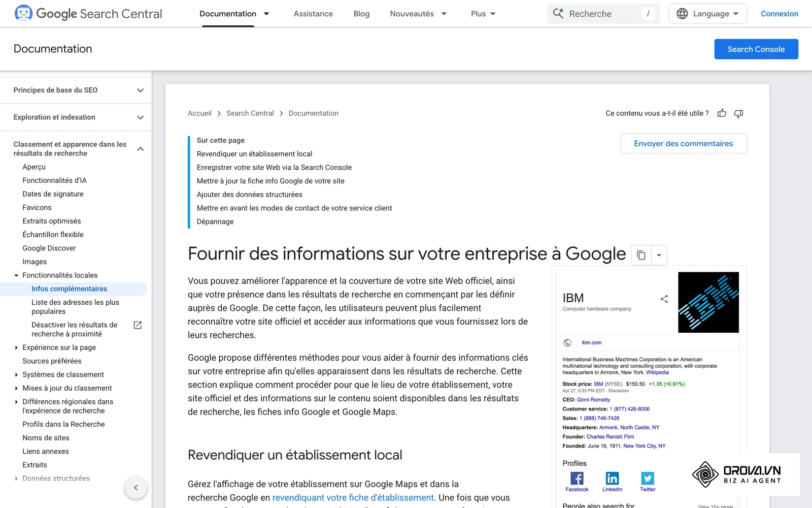
Task: Open the Language selector
Action: click(707, 14)
